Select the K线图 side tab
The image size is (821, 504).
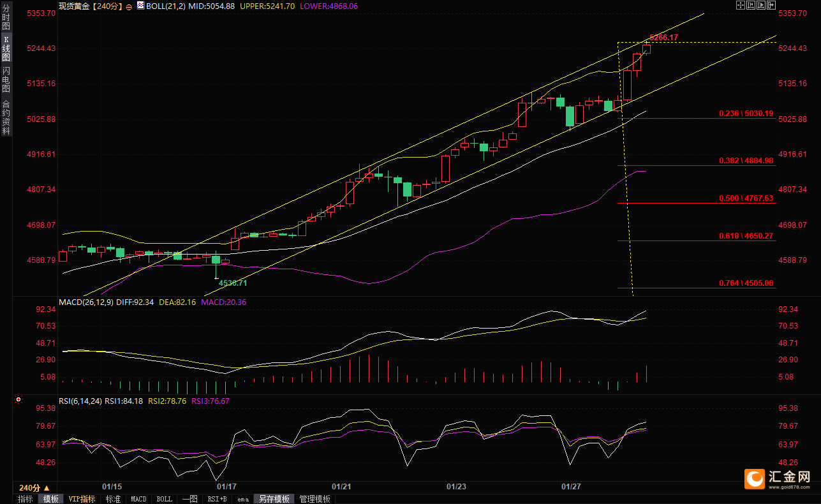(x=6, y=48)
